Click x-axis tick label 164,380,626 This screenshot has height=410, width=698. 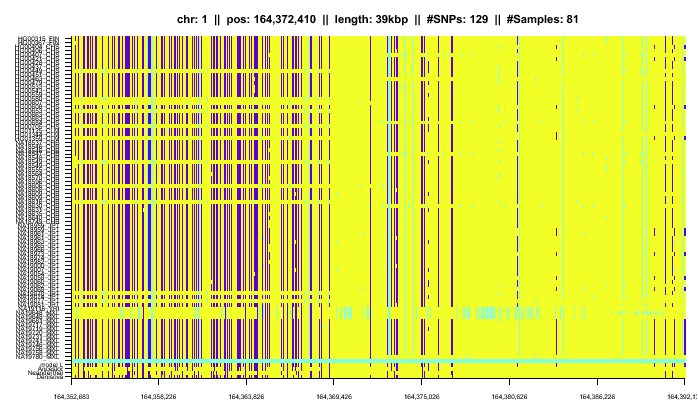click(509, 396)
